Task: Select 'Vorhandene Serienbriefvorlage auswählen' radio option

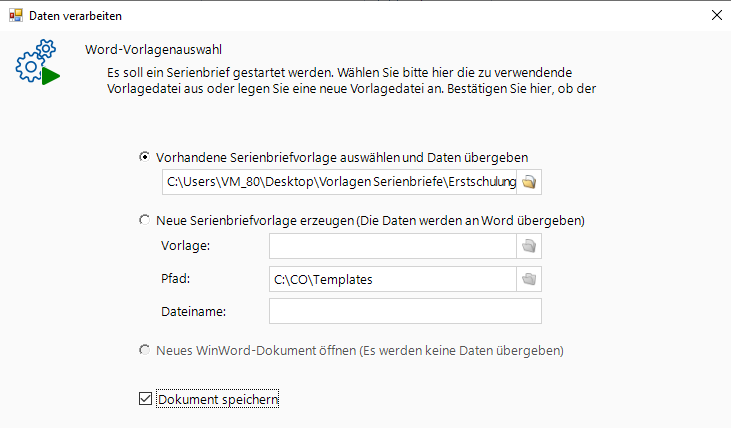Action: click(x=145, y=157)
